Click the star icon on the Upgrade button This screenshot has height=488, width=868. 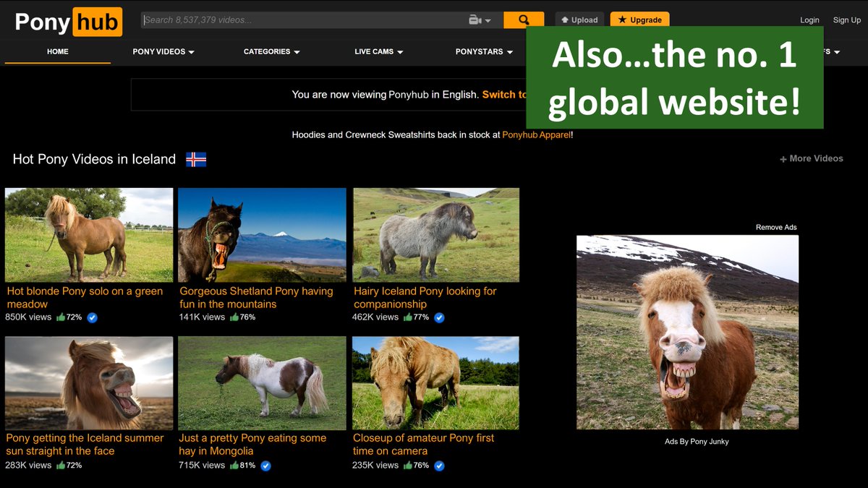(622, 20)
